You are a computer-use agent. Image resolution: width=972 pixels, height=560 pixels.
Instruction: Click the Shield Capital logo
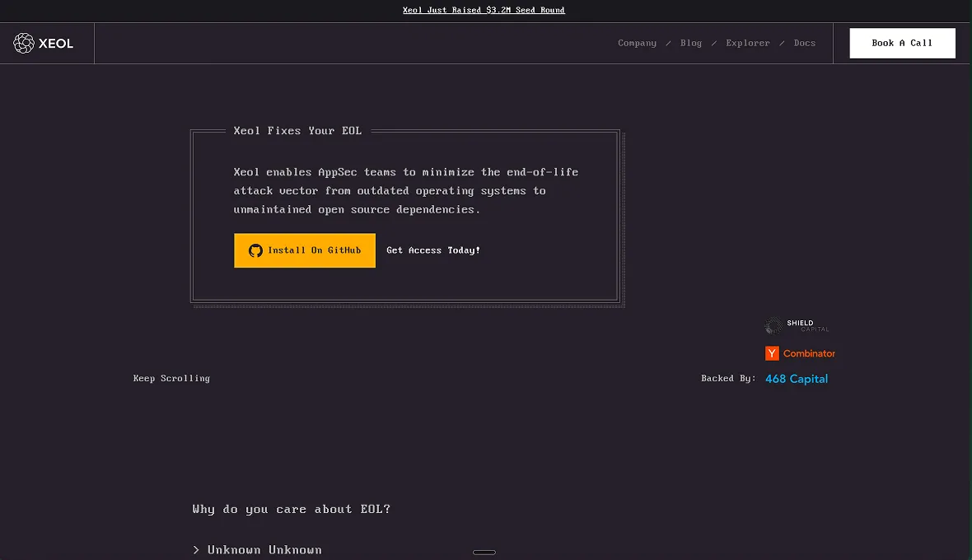coord(797,325)
